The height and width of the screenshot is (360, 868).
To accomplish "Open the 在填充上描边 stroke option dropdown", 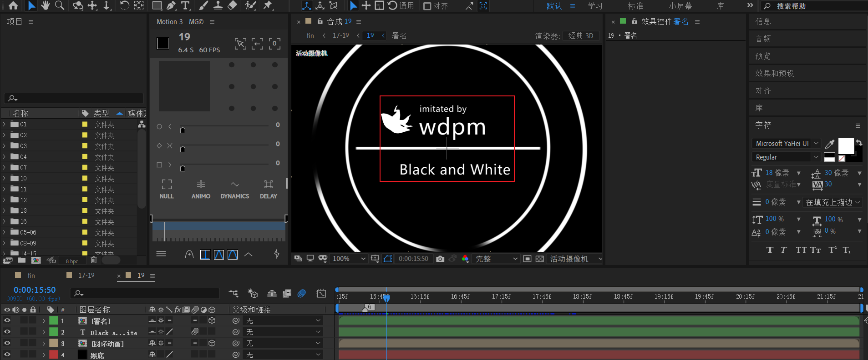I will [x=833, y=202].
